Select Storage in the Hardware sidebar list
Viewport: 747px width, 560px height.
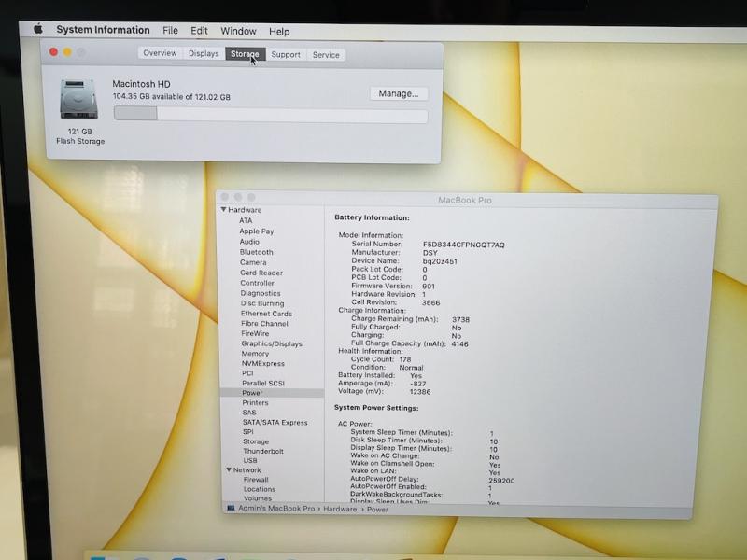point(256,441)
